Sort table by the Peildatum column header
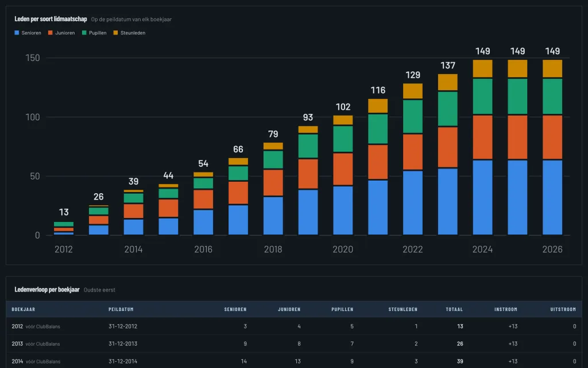588x368 pixels. coord(121,309)
